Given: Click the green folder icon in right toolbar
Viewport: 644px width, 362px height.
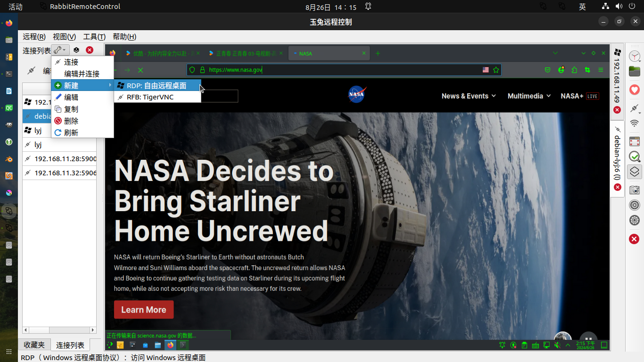Looking at the screenshot, I should click(x=635, y=72).
